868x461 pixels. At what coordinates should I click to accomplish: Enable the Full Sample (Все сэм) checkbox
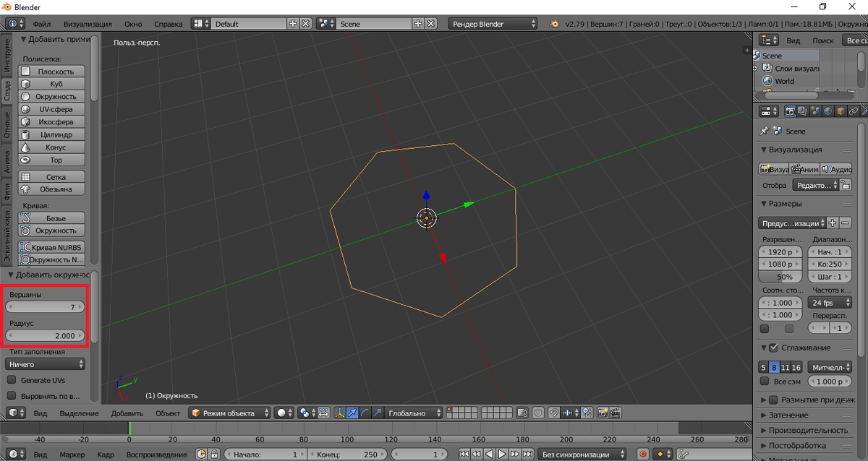click(x=765, y=382)
